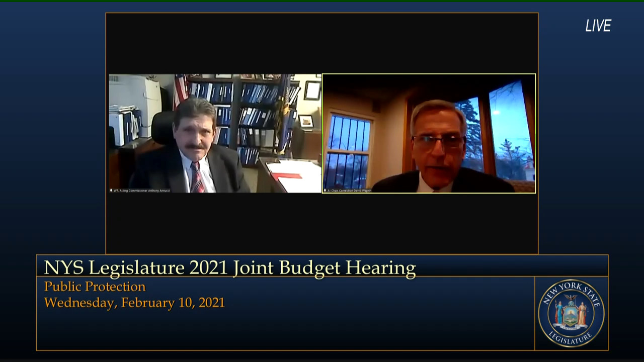Image resolution: width=644 pixels, height=362 pixels.
Task: Click the microphone icon beside David Weprin's name
Action: (x=325, y=191)
